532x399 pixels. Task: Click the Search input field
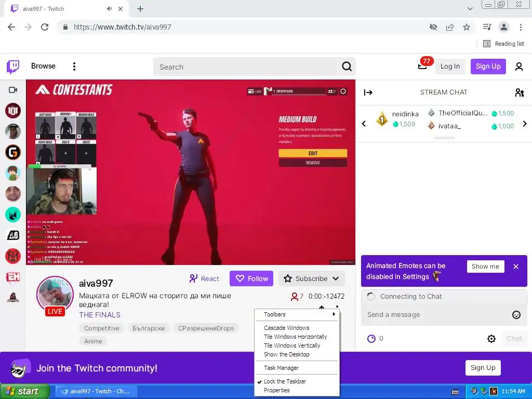246,67
